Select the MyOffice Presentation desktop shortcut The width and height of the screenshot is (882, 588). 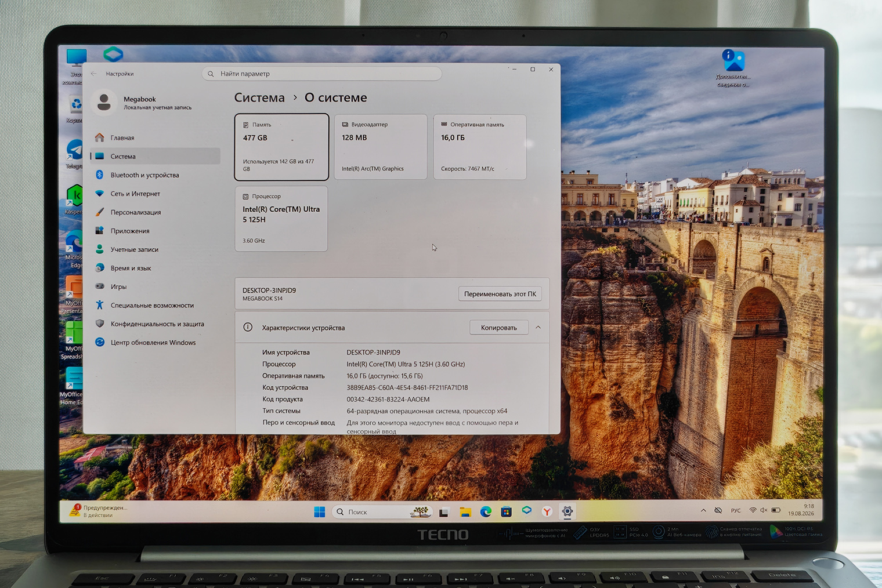[x=73, y=295]
